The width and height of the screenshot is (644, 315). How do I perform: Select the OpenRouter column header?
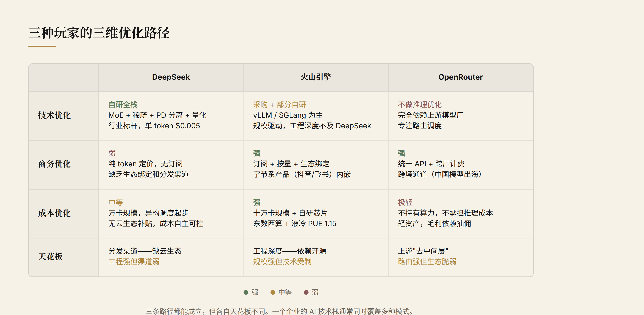point(461,77)
